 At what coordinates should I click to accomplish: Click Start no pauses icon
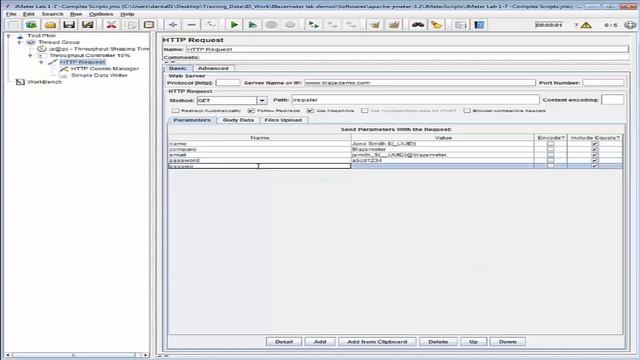pyautogui.click(x=253, y=25)
